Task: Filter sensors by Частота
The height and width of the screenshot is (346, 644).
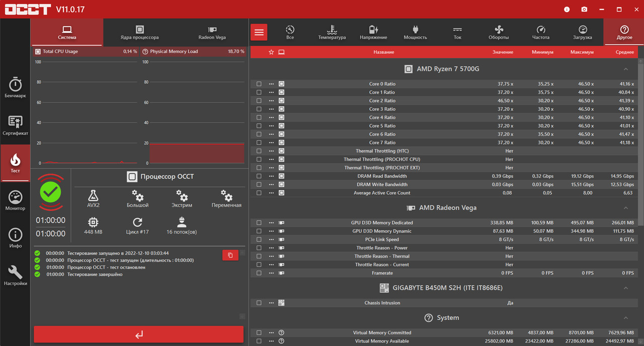Action: click(541, 32)
